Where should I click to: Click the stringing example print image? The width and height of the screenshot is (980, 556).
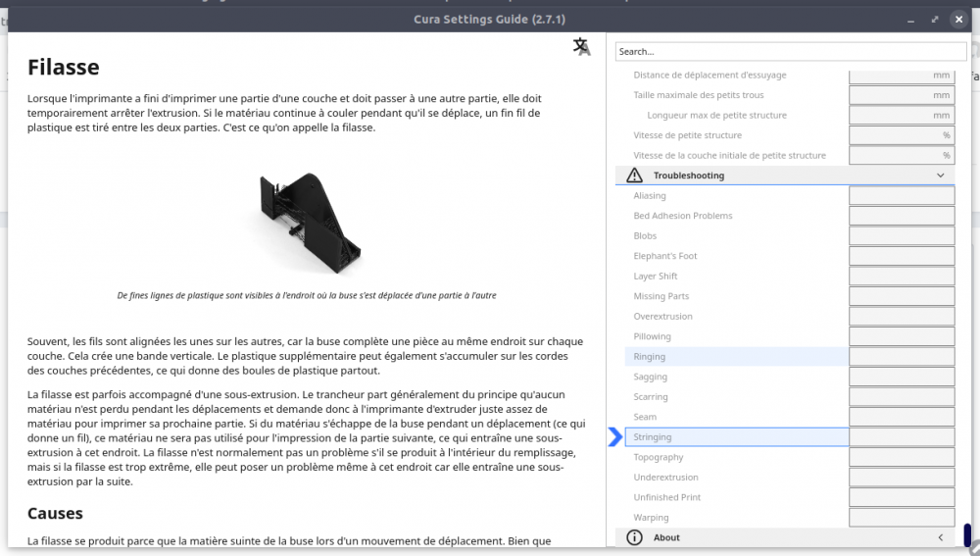point(310,224)
